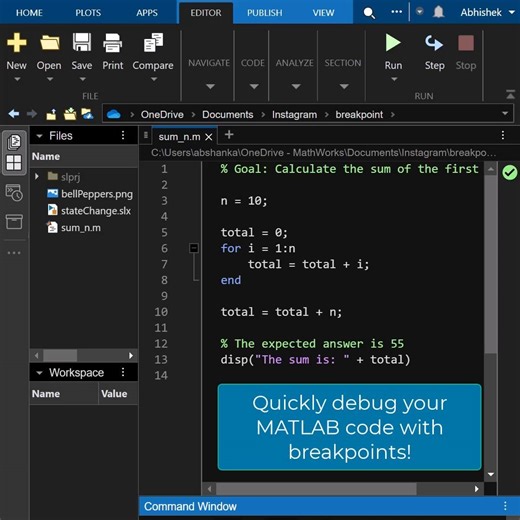Click the Compare files icon
The width and height of the screenshot is (520, 520).
pyautogui.click(x=153, y=42)
